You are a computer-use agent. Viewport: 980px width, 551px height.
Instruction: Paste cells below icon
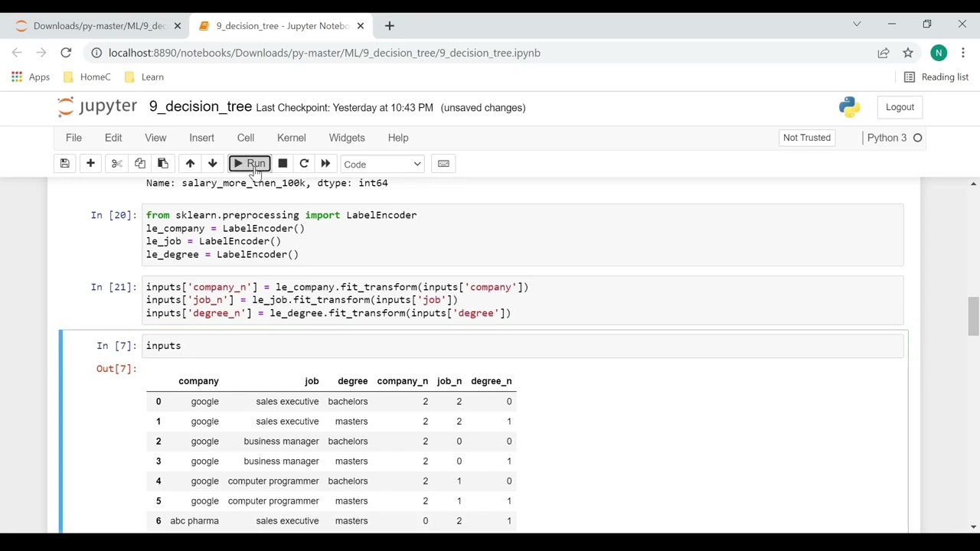163,164
